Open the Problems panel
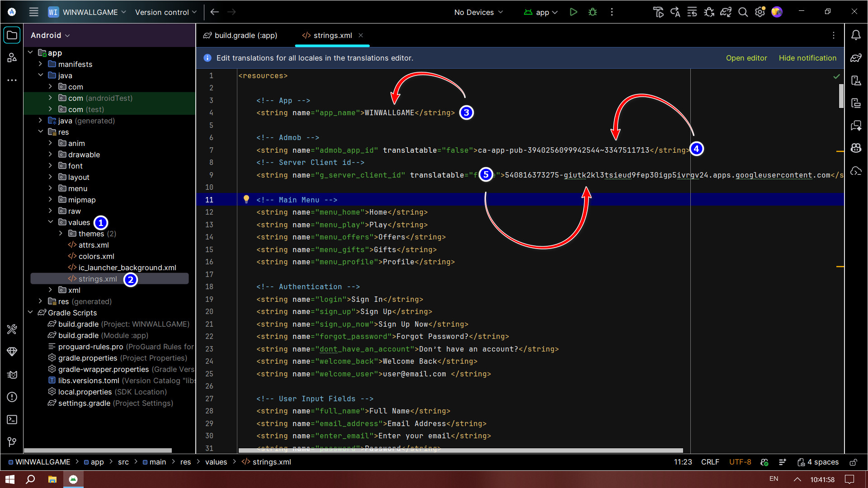Viewport: 868px width, 488px height. click(x=12, y=397)
